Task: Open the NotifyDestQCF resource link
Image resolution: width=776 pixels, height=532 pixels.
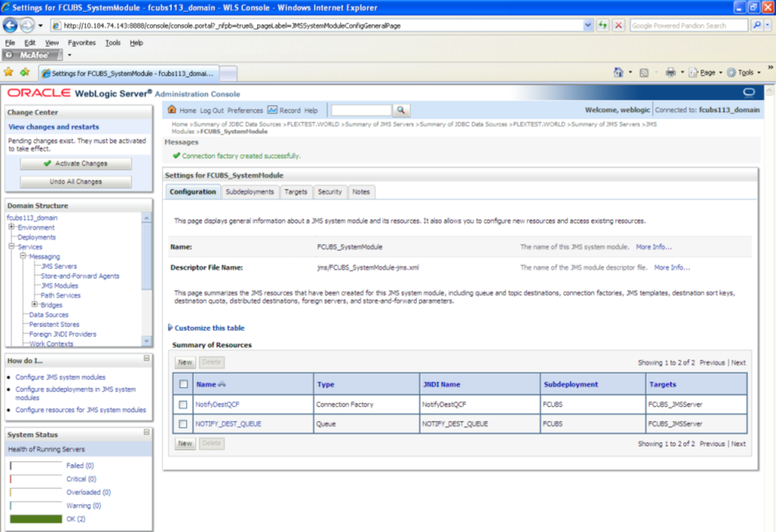Action: [218, 404]
